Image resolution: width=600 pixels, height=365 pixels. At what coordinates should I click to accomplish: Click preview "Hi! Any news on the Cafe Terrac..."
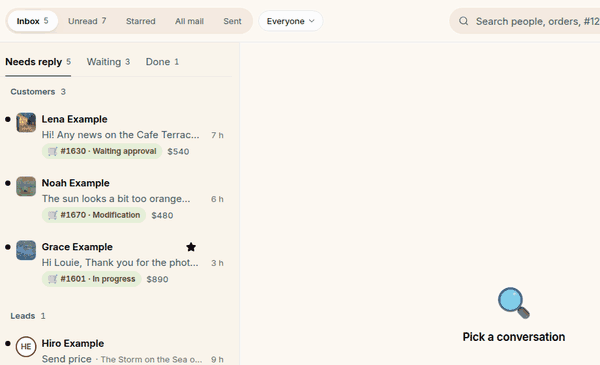tap(121, 135)
